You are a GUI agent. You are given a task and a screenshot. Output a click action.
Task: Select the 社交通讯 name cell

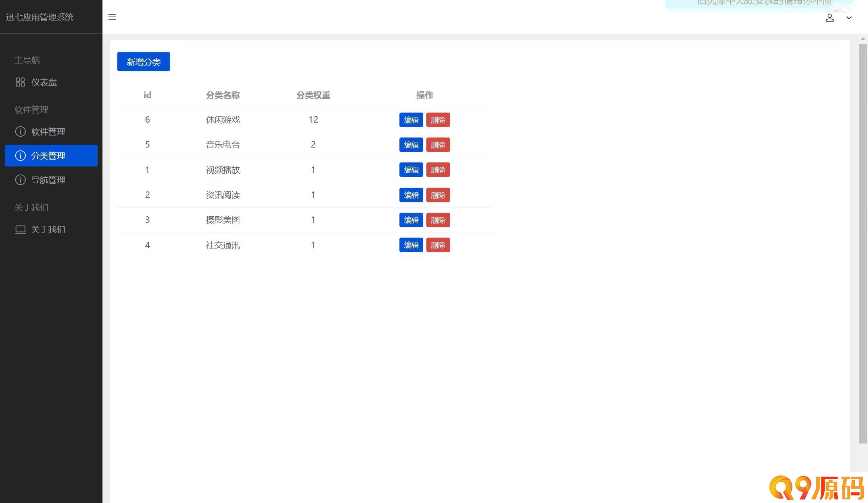coord(223,245)
